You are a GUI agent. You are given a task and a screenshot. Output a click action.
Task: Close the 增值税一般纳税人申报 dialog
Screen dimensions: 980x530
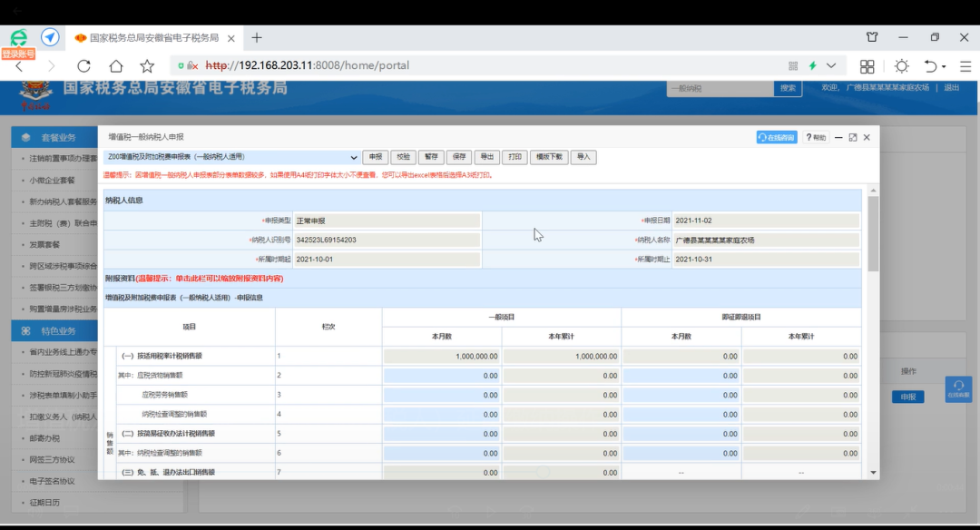(867, 138)
